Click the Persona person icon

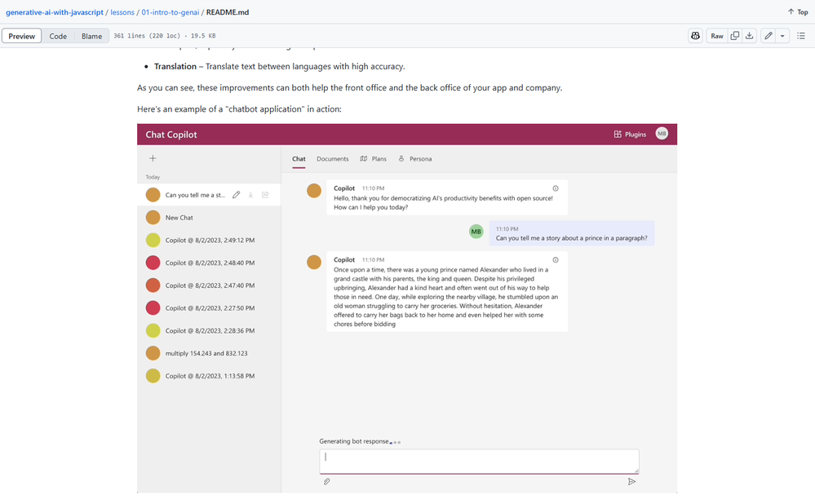tap(401, 158)
